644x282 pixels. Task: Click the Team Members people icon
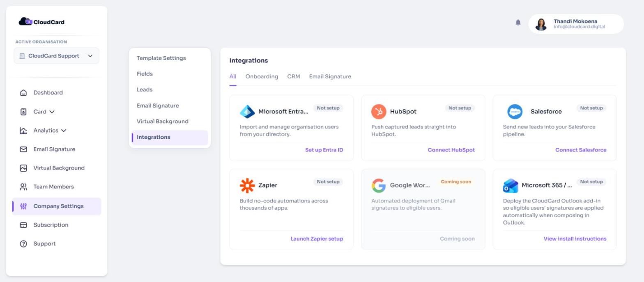(23, 187)
